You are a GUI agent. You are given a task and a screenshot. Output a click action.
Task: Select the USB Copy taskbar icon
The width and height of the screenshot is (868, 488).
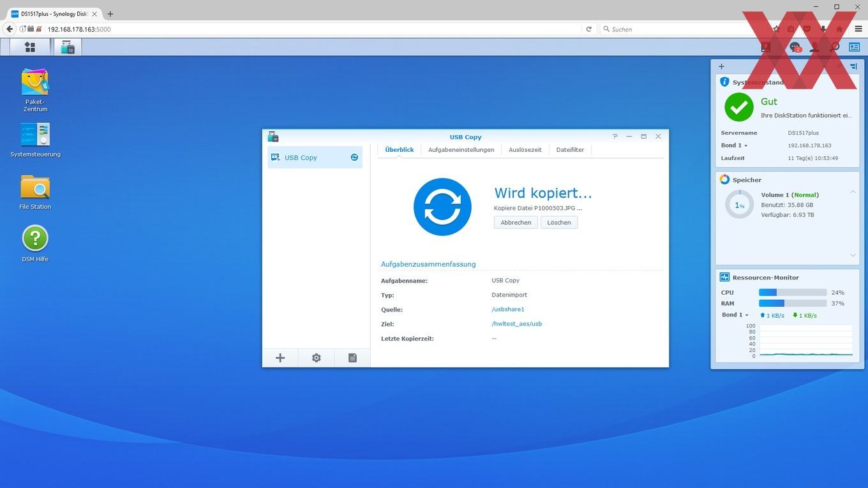[68, 47]
